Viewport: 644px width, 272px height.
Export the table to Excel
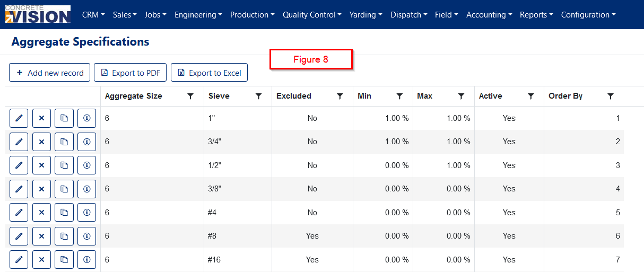pos(209,73)
